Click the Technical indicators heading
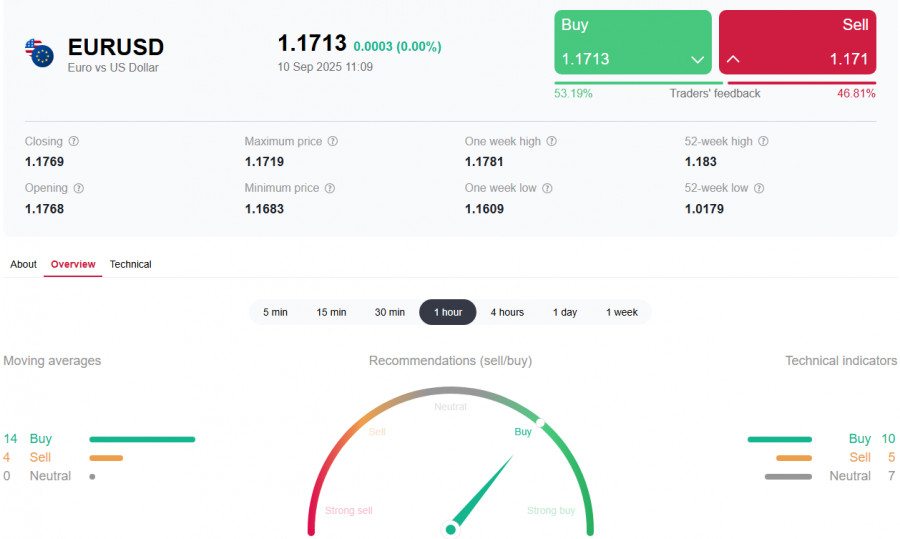Viewport: 900px width, 539px height. point(841,360)
